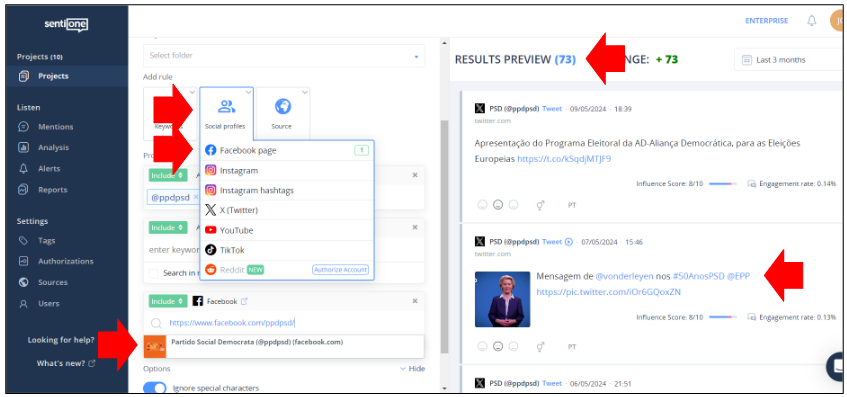
Task: Click influence score bar on first tweet
Action: click(x=723, y=184)
